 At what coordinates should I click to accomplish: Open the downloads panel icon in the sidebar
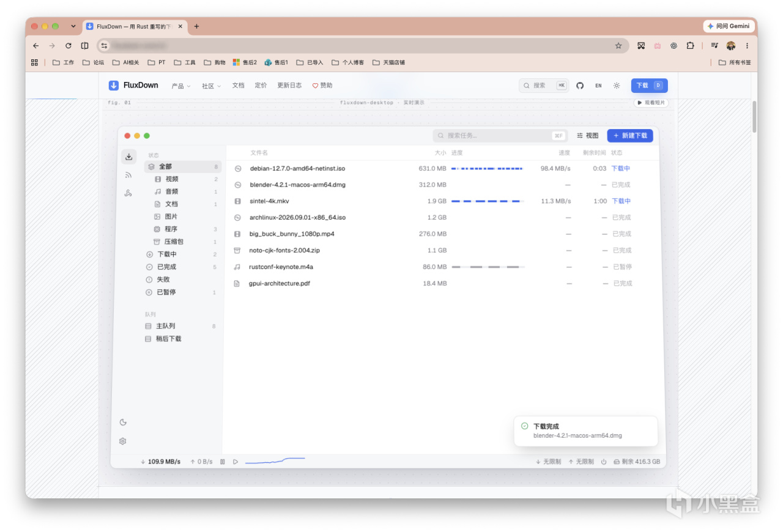128,157
